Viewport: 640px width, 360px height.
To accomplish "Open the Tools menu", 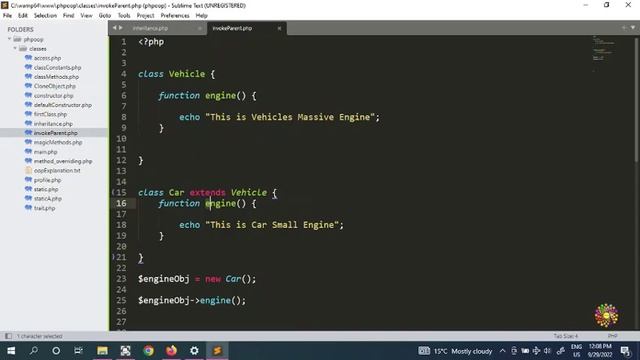I will pos(124,16).
